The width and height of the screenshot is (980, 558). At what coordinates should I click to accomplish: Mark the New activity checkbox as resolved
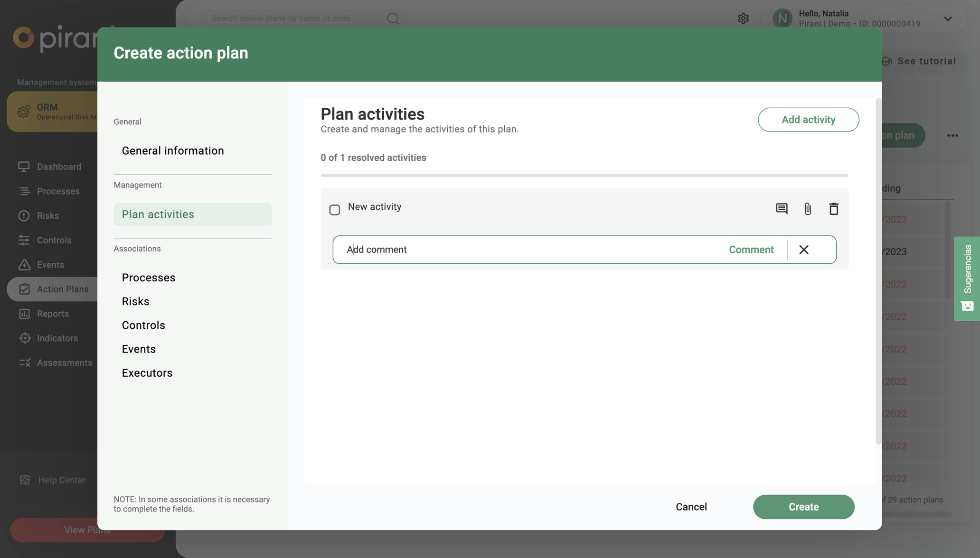[335, 209]
